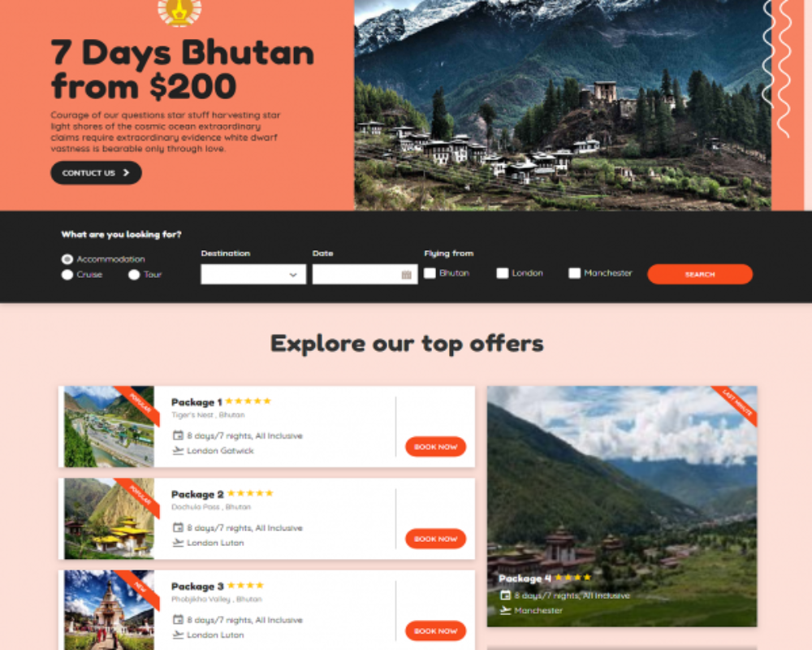Click the airplane icon beside Manchester in Package 4
The height and width of the screenshot is (650, 812).
pos(505,610)
